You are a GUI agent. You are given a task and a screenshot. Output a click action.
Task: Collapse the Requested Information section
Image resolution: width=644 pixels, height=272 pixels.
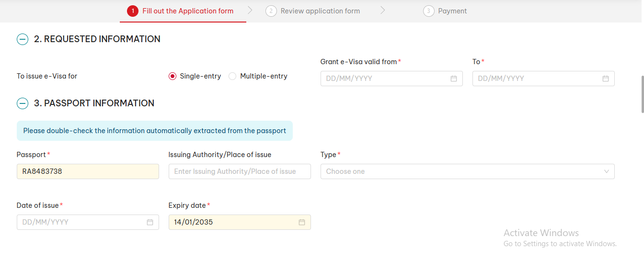pyautogui.click(x=23, y=39)
